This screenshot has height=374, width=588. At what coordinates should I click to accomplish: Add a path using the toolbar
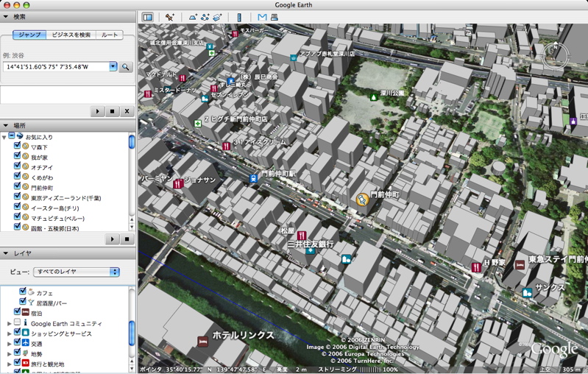[205, 17]
